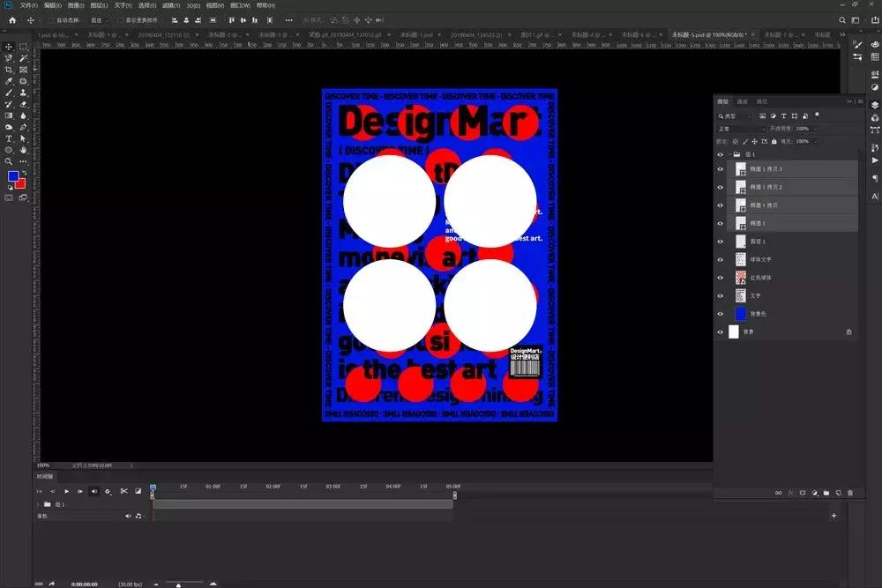Expand 组 1 track in the timeline
882x588 pixels.
click(37, 504)
